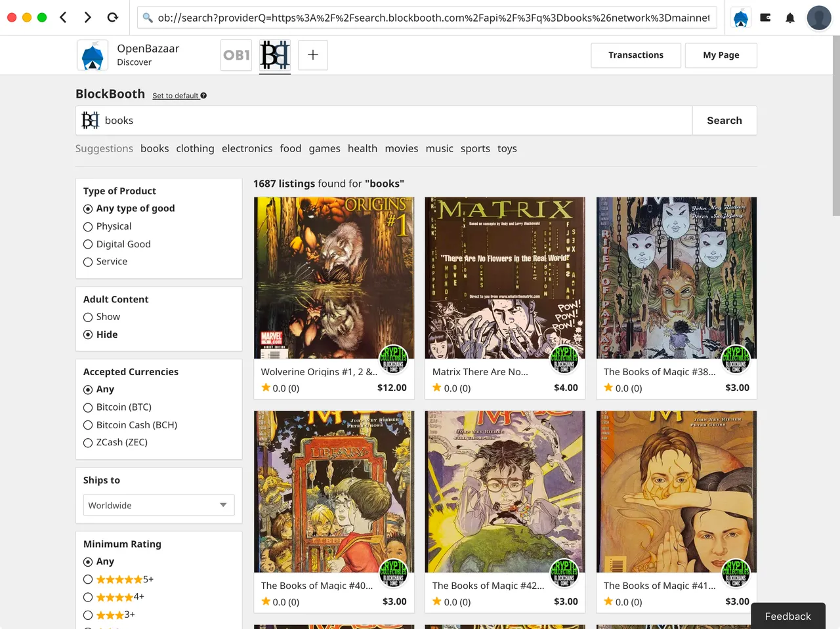The width and height of the screenshot is (840, 629).
Task: Open Matrix There Are No Flowers thumbnail
Action: pyautogui.click(x=505, y=278)
